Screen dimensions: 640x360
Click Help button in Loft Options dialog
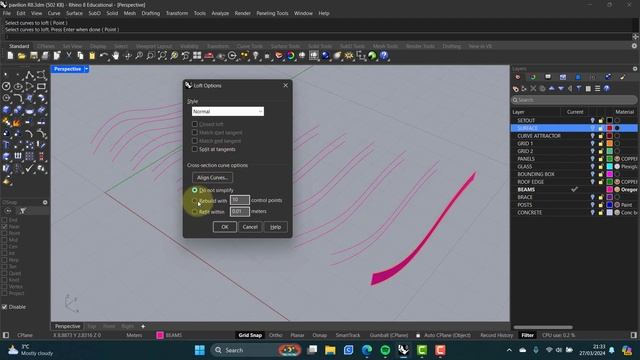tap(276, 227)
